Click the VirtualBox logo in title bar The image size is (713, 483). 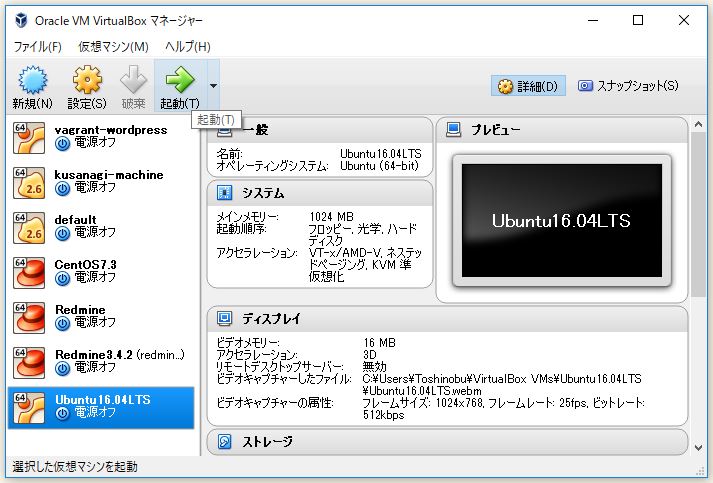coord(21,20)
